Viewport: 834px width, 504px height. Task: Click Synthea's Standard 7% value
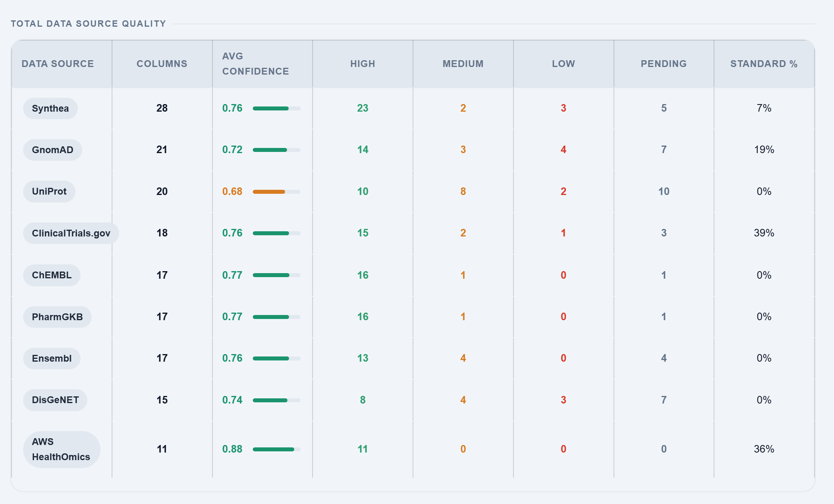[x=764, y=108]
